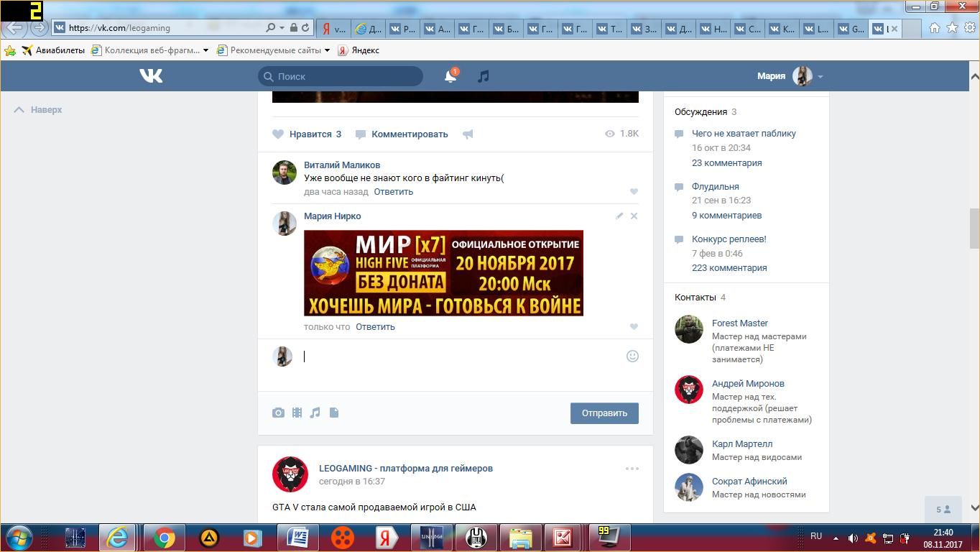
Task: Open the browser Home icon
Action: pos(935,28)
